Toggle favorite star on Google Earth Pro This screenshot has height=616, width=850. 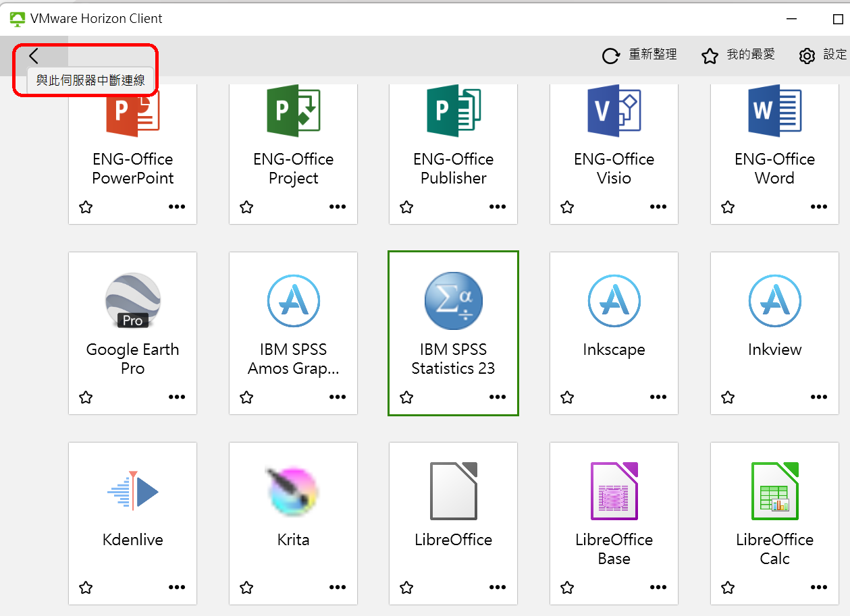(x=86, y=397)
